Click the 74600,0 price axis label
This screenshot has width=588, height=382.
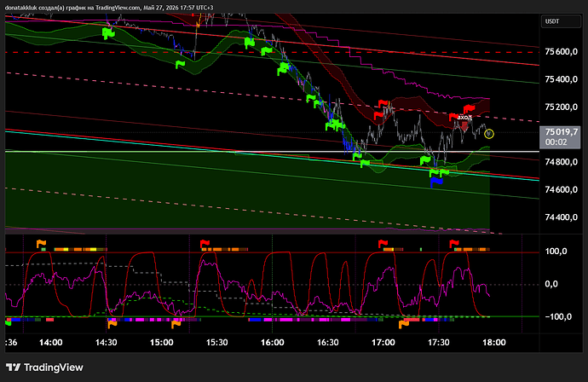coord(561,190)
